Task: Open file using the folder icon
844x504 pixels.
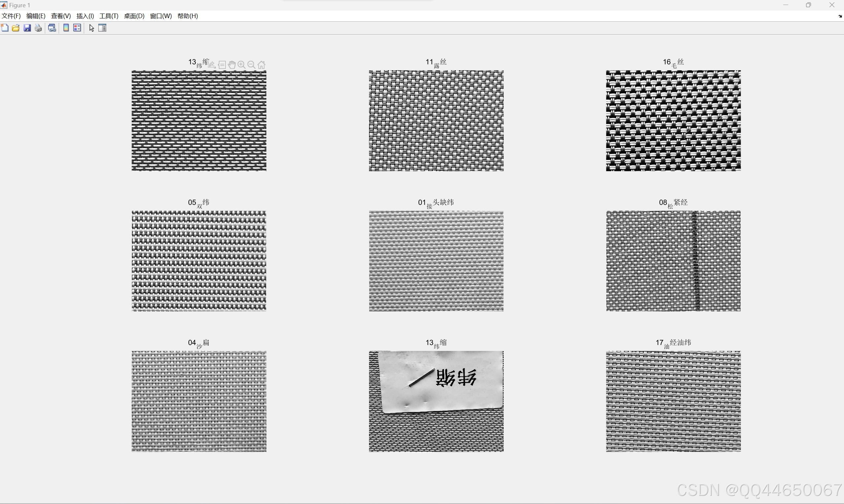Action: (x=16, y=28)
